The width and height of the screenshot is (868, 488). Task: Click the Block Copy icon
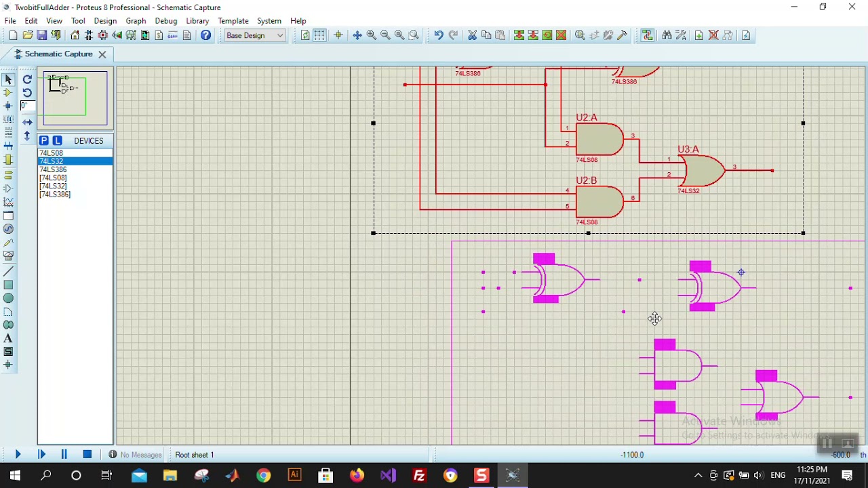point(519,35)
